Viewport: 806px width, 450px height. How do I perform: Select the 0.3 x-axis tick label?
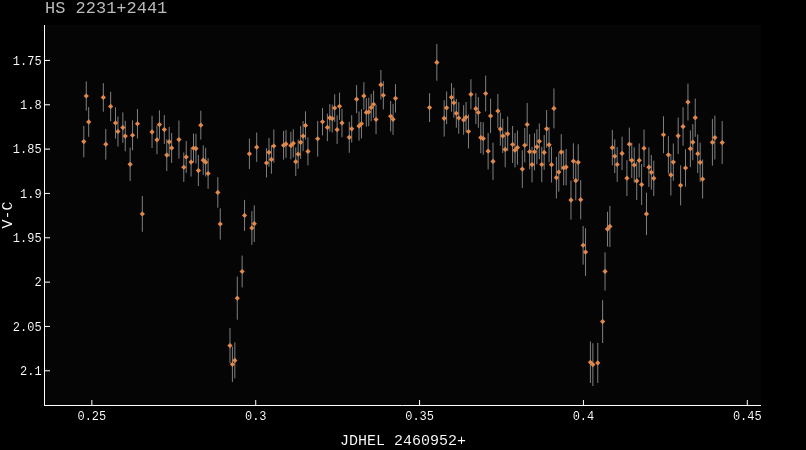(x=256, y=416)
